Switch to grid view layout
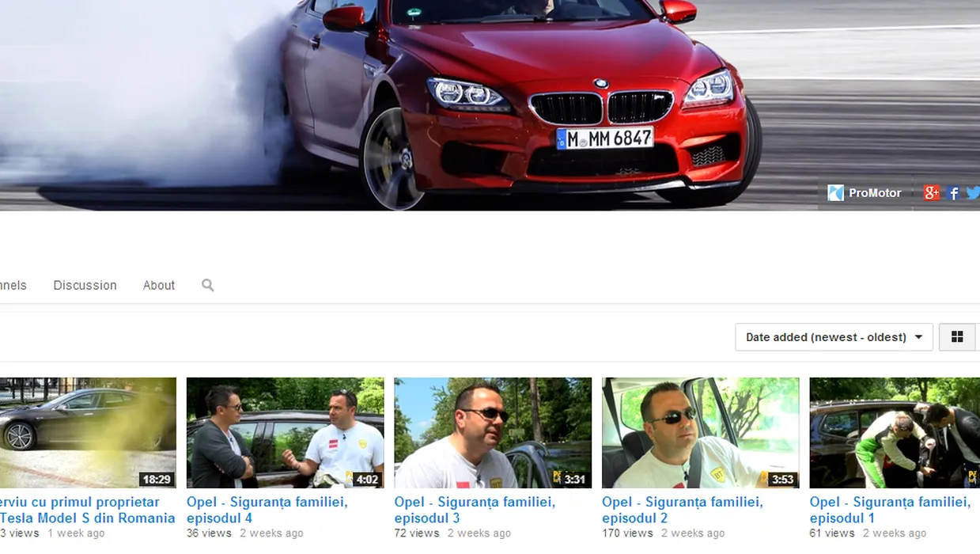The width and height of the screenshot is (980, 554). 957,337
